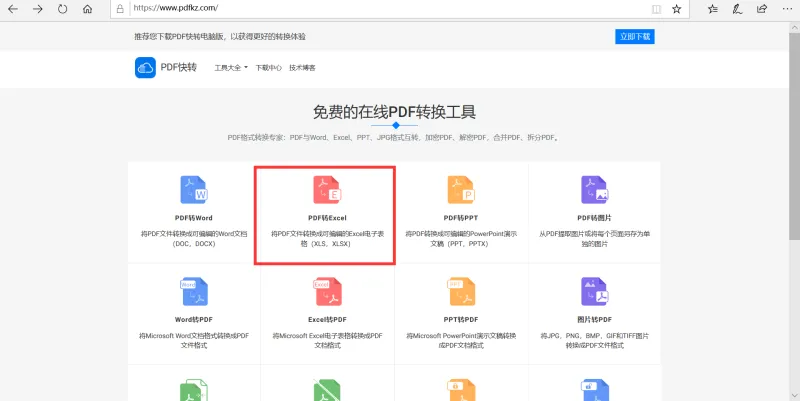Click the 图片转PDF description with JPG, PNG
Viewport: 800px width, 401px height.
pos(594,341)
